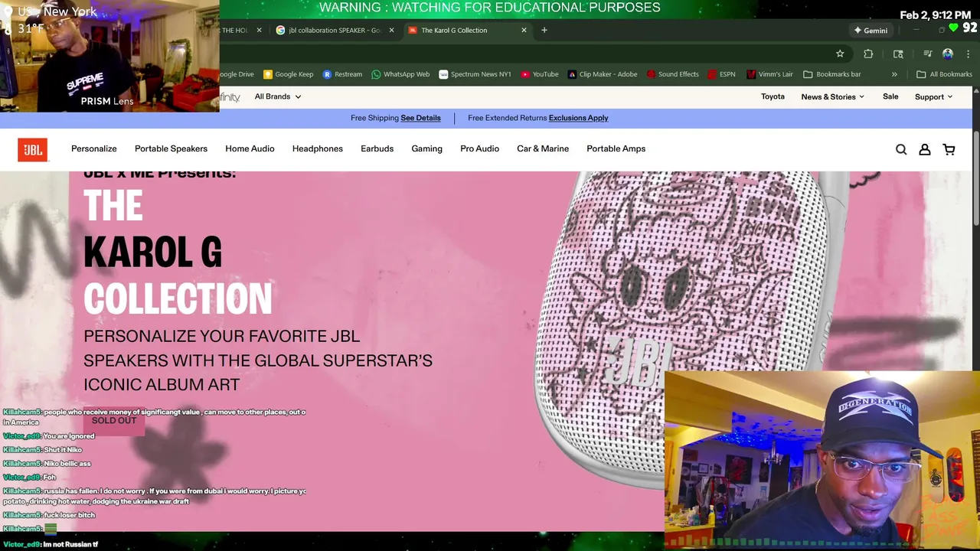Viewport: 980px width, 551px height.
Task: Open Clip Maker - Adobe bookmark
Action: coord(603,74)
